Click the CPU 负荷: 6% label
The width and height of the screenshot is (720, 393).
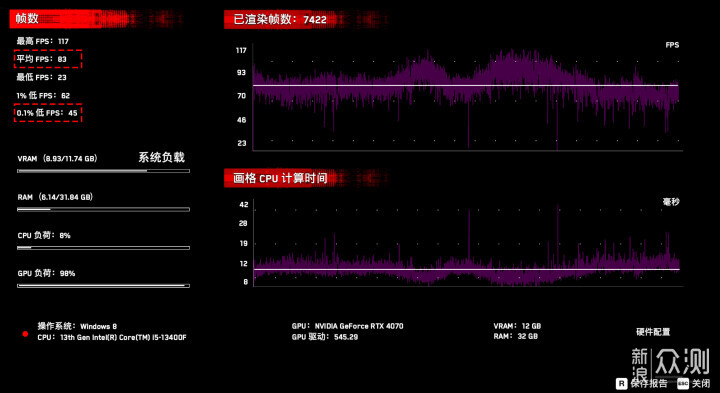click(44, 236)
